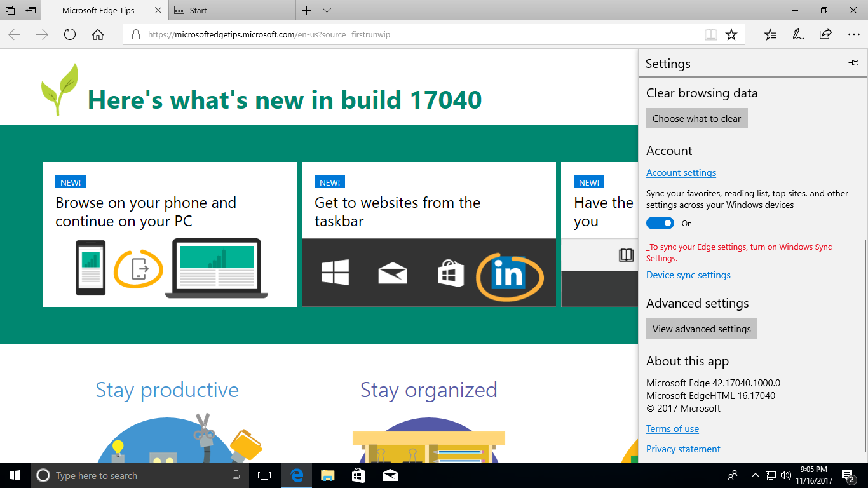
Task: Open Account settings link
Action: pos(681,173)
